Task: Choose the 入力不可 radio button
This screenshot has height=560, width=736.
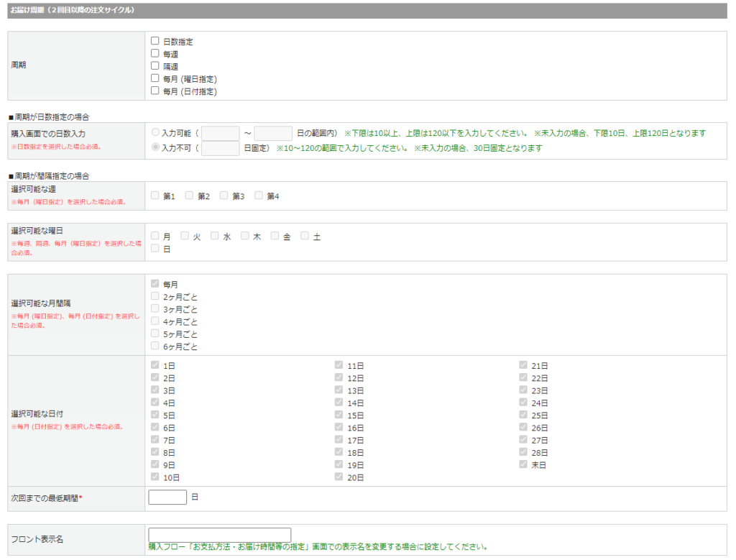Action: click(x=155, y=147)
